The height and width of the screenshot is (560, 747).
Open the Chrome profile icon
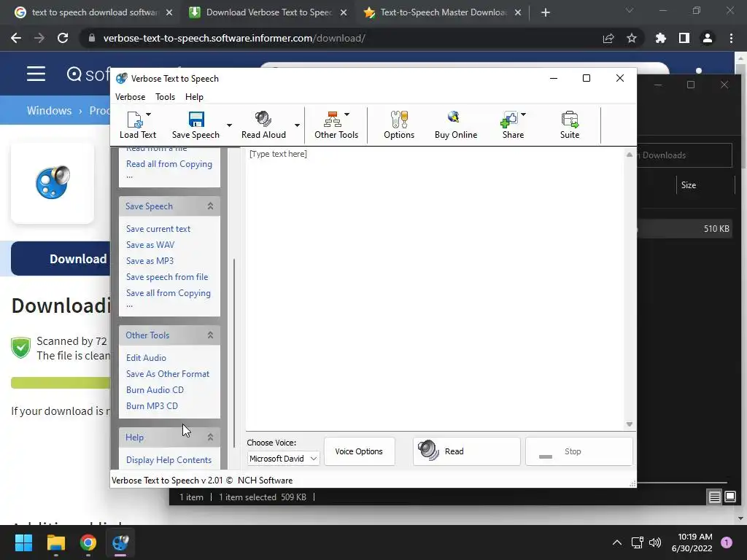[x=708, y=38]
